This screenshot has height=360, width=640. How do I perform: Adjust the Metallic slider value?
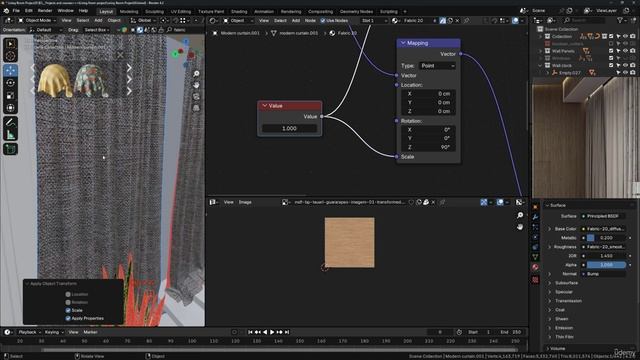[606, 238]
